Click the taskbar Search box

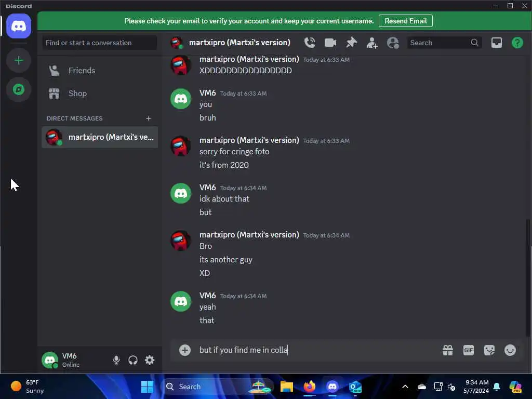point(219,387)
